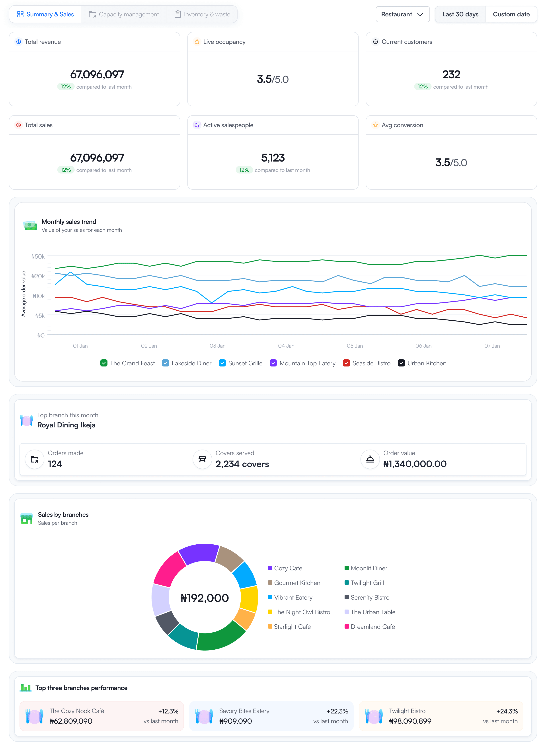This screenshot has width=546, height=756.
Task: Click the Live occupancy star icon
Action: 197,42
